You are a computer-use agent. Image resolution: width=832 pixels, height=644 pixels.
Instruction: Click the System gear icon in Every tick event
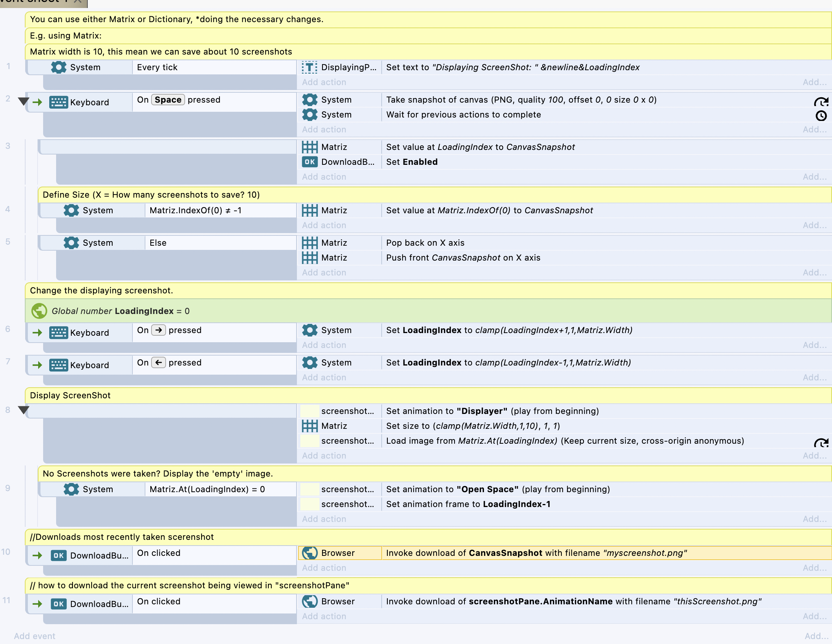point(59,67)
